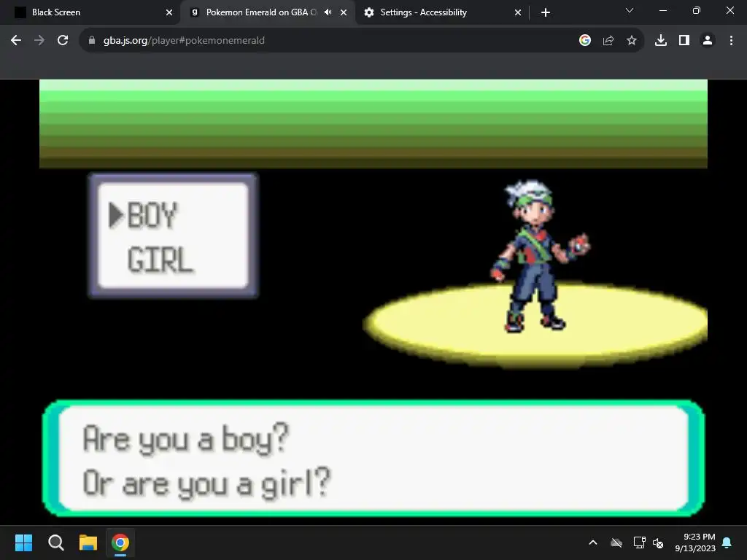View site information lock icon
Screen dimensions: 747x560
click(92, 41)
